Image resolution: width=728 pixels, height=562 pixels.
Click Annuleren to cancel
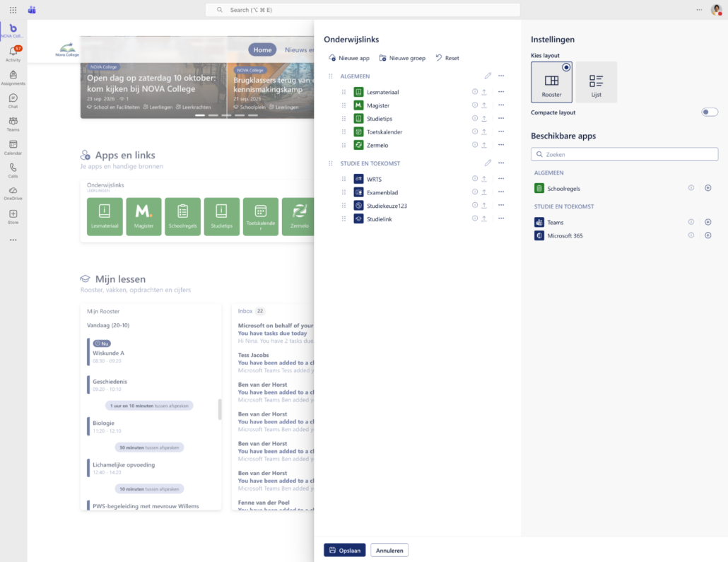tap(389, 551)
